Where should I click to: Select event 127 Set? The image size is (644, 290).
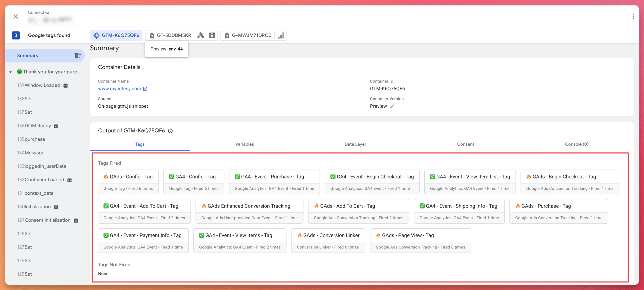[24, 247]
